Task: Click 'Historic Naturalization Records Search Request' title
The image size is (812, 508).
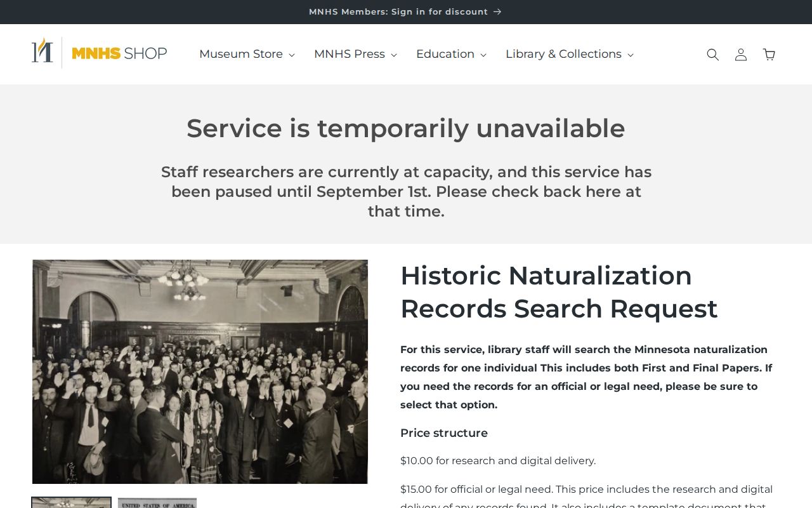Action: pyautogui.click(x=559, y=292)
